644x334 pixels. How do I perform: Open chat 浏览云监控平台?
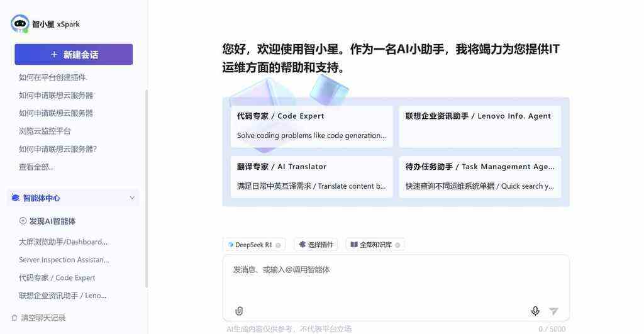tap(45, 131)
